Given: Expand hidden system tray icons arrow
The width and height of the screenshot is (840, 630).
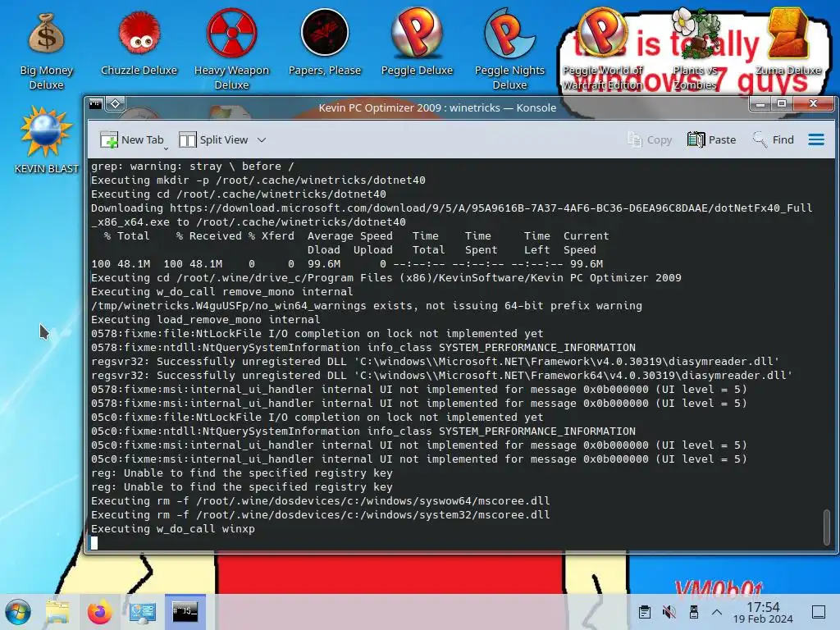Looking at the screenshot, I should (x=717, y=612).
